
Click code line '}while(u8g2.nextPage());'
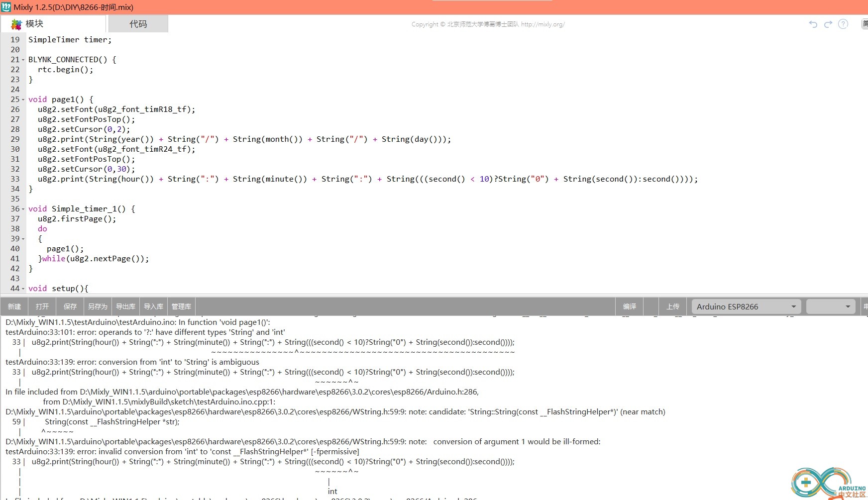coord(94,259)
